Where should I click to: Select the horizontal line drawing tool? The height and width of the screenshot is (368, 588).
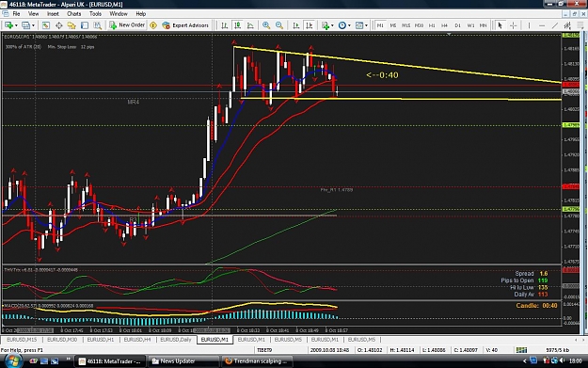pos(542,25)
